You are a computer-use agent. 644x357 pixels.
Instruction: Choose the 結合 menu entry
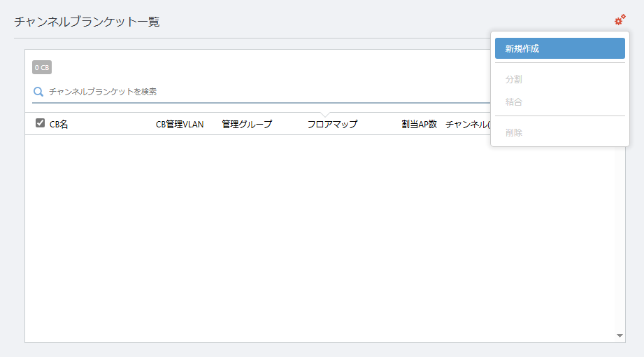click(x=560, y=102)
